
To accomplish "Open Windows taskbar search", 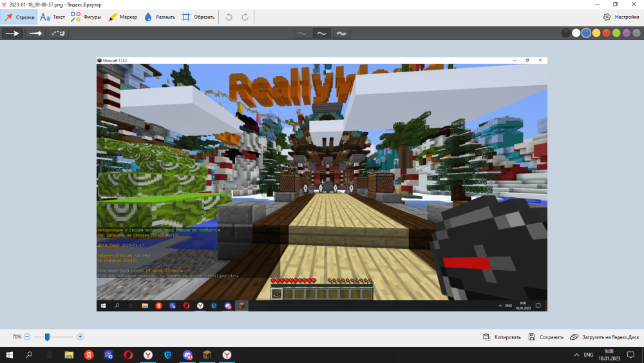I will tap(29, 355).
